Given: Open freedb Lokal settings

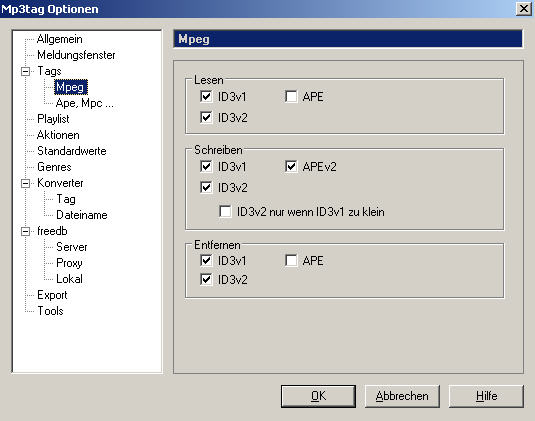Looking at the screenshot, I should click(69, 279).
